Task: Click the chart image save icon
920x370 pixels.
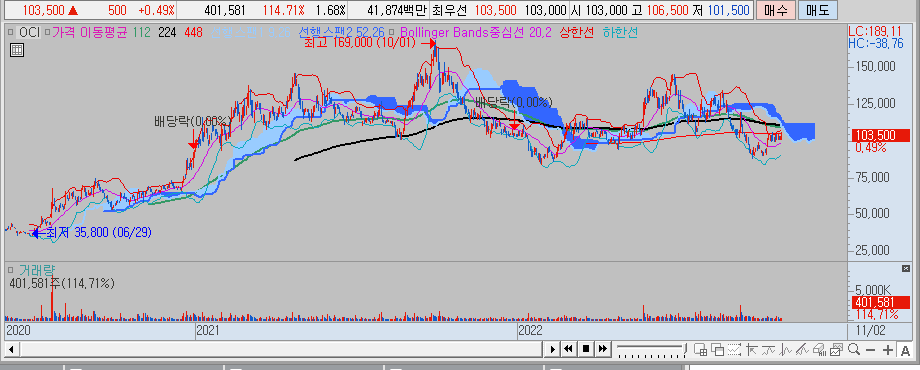Action: coord(837,349)
